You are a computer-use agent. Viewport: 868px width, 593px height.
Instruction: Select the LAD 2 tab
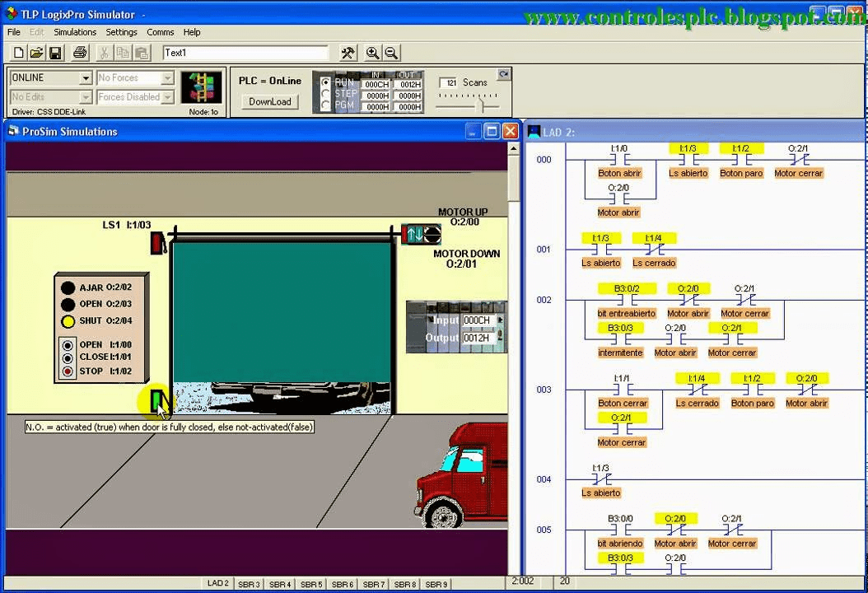[217, 583]
